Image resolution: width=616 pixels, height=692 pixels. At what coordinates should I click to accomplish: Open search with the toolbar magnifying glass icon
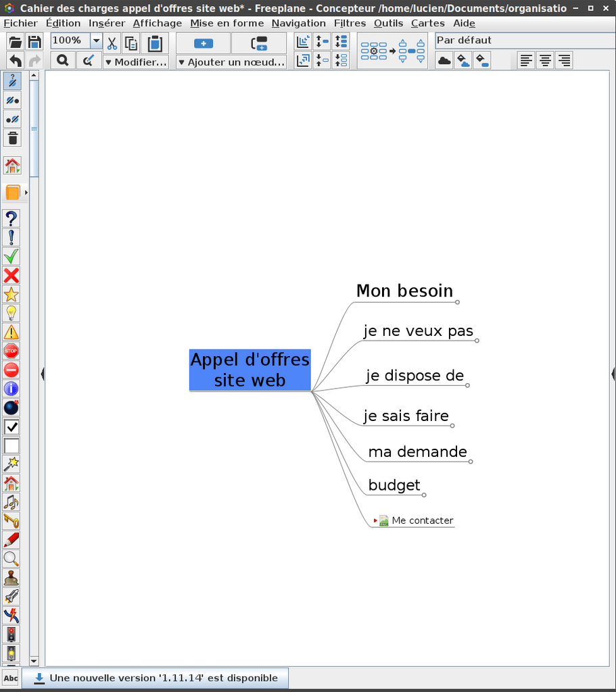tap(63, 60)
